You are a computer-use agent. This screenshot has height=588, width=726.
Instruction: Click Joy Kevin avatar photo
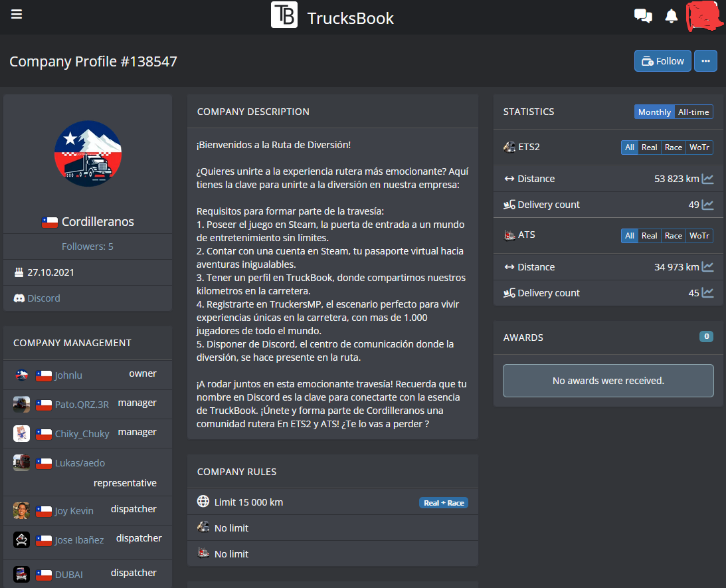click(x=21, y=511)
